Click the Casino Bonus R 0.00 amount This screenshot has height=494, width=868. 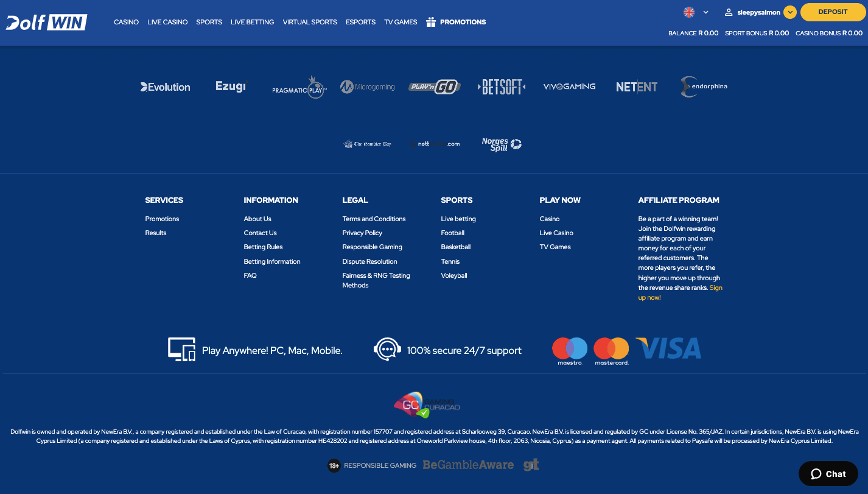pos(829,33)
